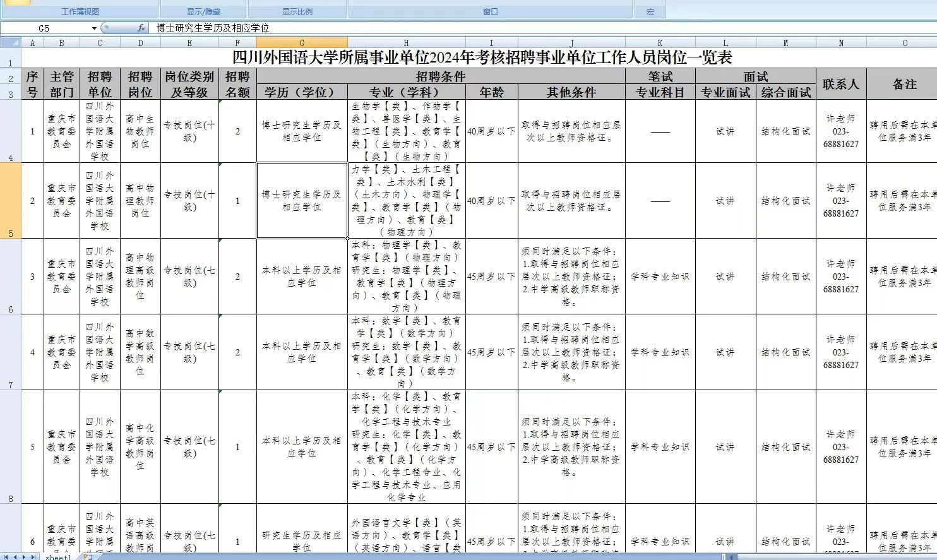Open the Insert Function fx button
The width and height of the screenshot is (937, 560).
click(142, 28)
